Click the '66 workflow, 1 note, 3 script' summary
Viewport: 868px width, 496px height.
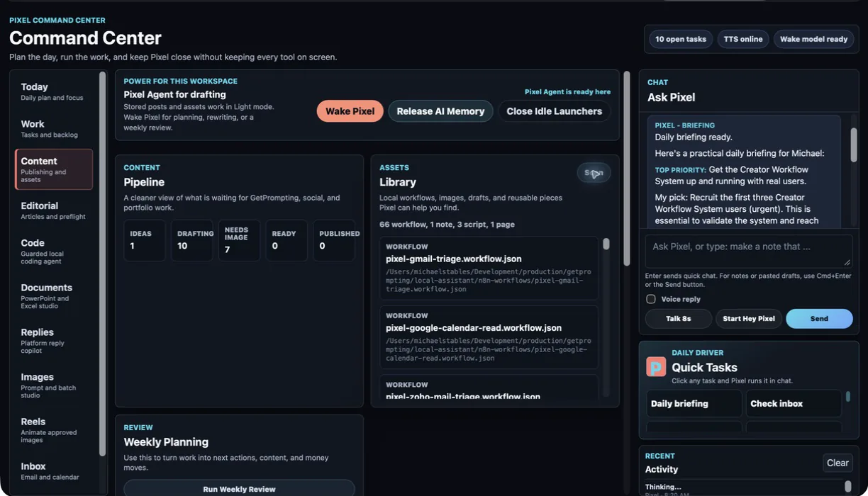pyautogui.click(x=447, y=224)
